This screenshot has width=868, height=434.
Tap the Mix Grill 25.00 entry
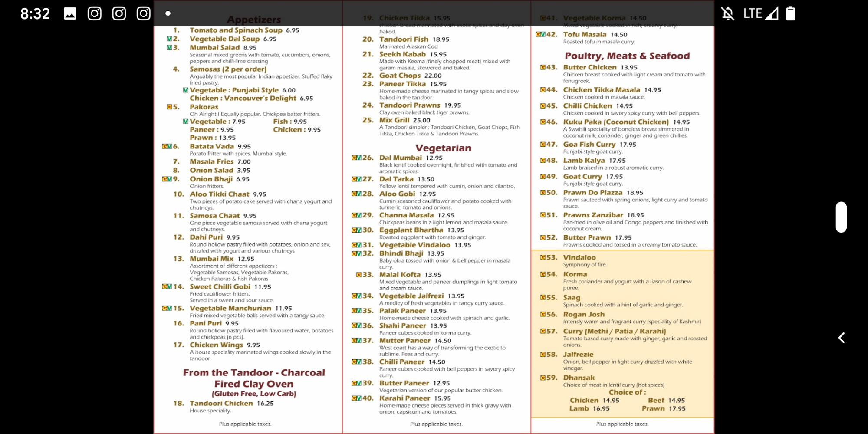404,120
